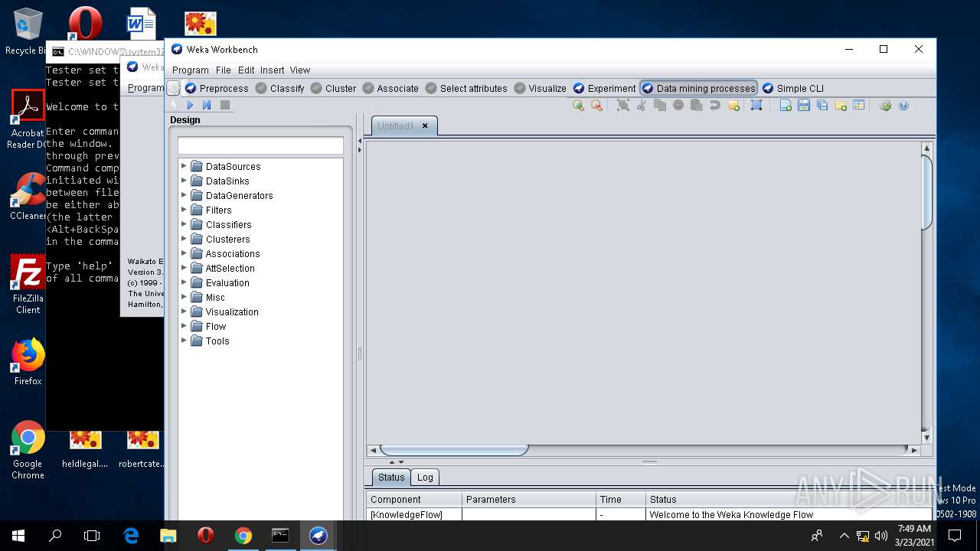This screenshot has width=980, height=551.
Task: Click the Templates icon in toolbar
Action: pyautogui.click(x=858, y=106)
